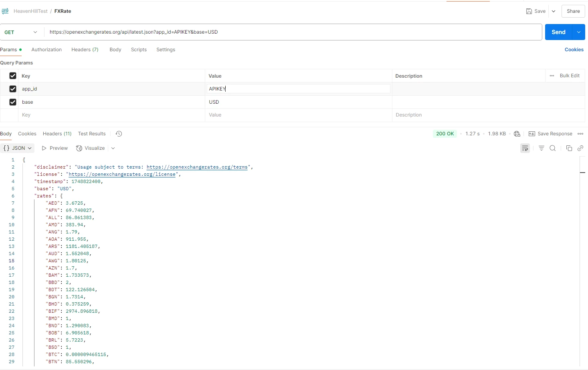Image resolution: width=588 pixels, height=370 pixels.
Task: Select the Params tab
Action: click(10, 50)
